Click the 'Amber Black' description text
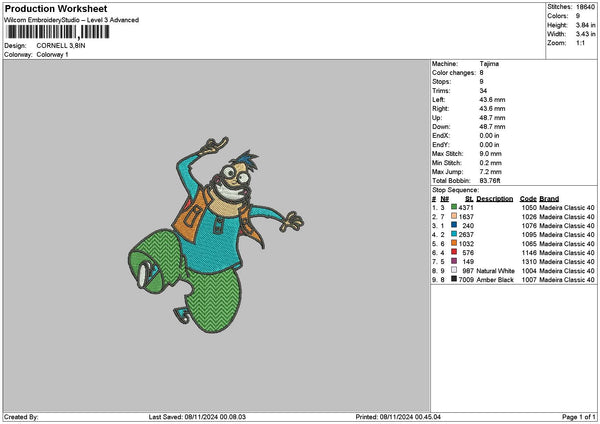The image size is (600, 424). (x=495, y=280)
